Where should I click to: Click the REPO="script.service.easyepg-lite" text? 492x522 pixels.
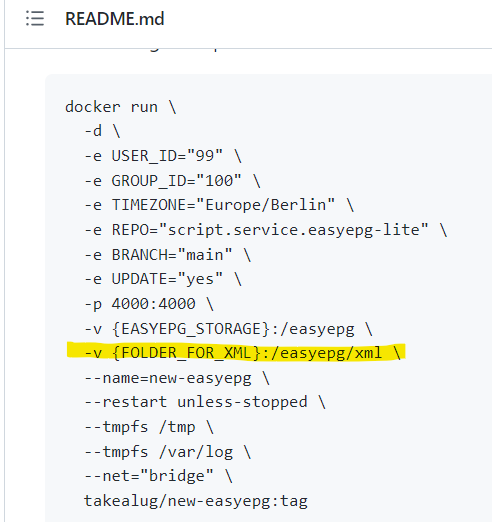(270, 230)
